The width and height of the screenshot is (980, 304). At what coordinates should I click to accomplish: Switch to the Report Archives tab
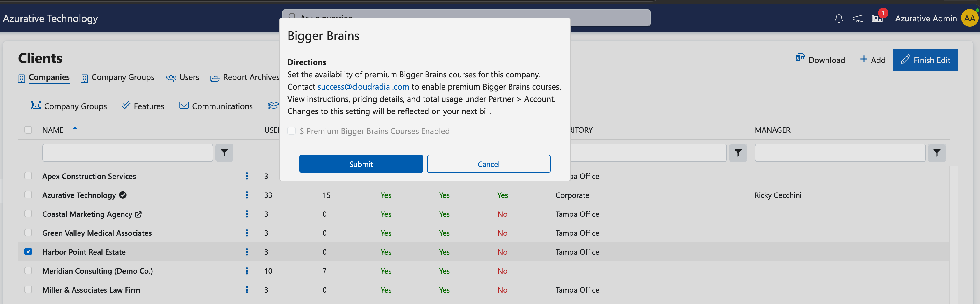click(x=245, y=77)
